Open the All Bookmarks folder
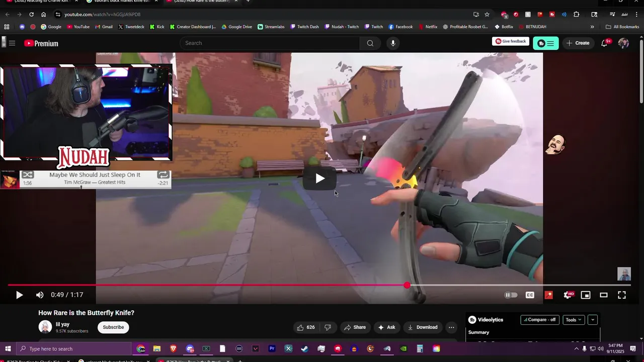 (622, 27)
